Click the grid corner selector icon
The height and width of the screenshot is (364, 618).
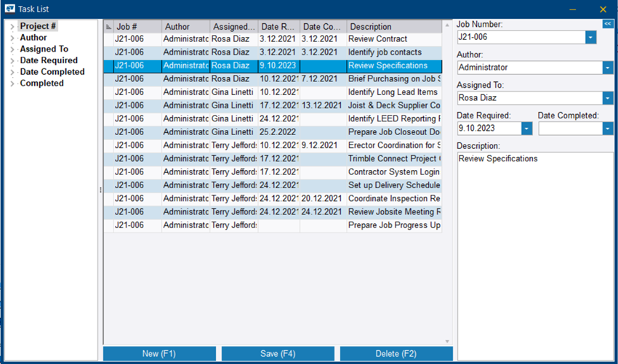click(x=109, y=27)
